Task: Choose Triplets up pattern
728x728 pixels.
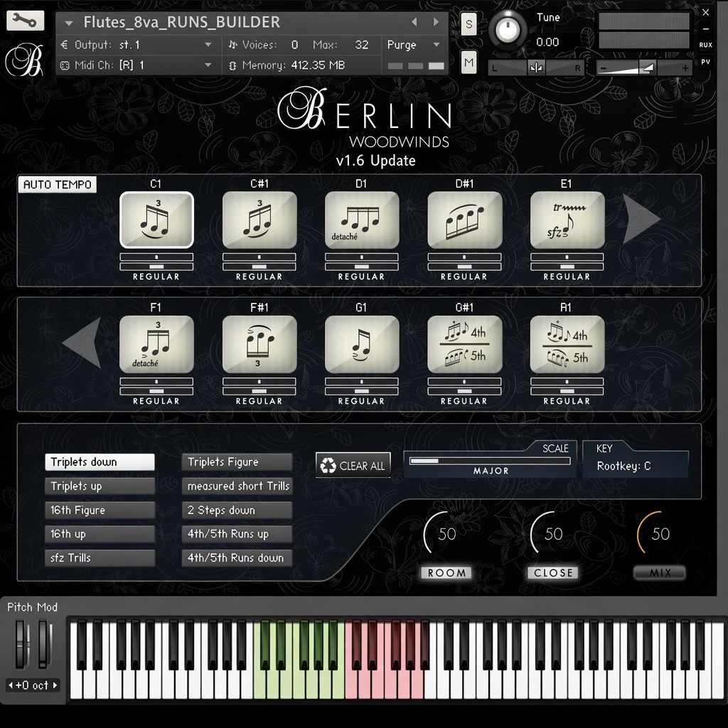Action: (100, 486)
